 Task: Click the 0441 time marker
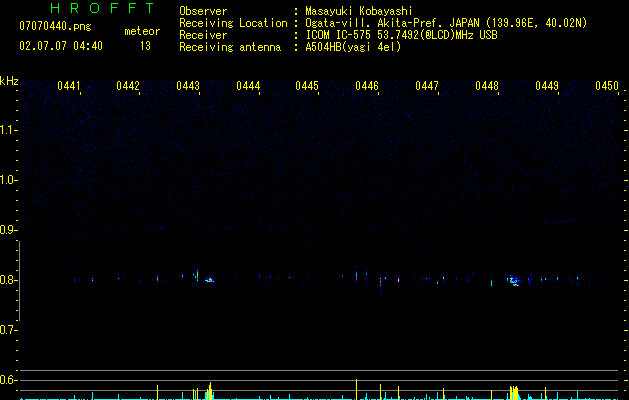69,86
